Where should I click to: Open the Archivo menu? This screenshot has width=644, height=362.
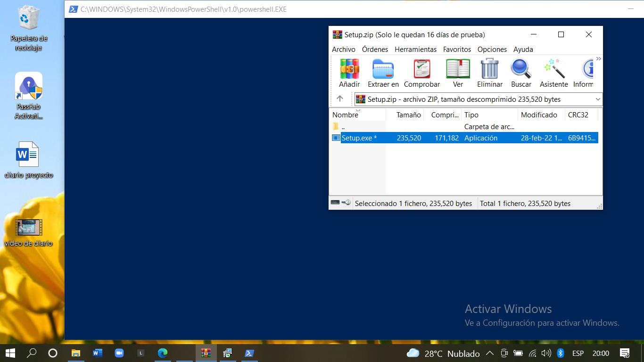[343, 49]
